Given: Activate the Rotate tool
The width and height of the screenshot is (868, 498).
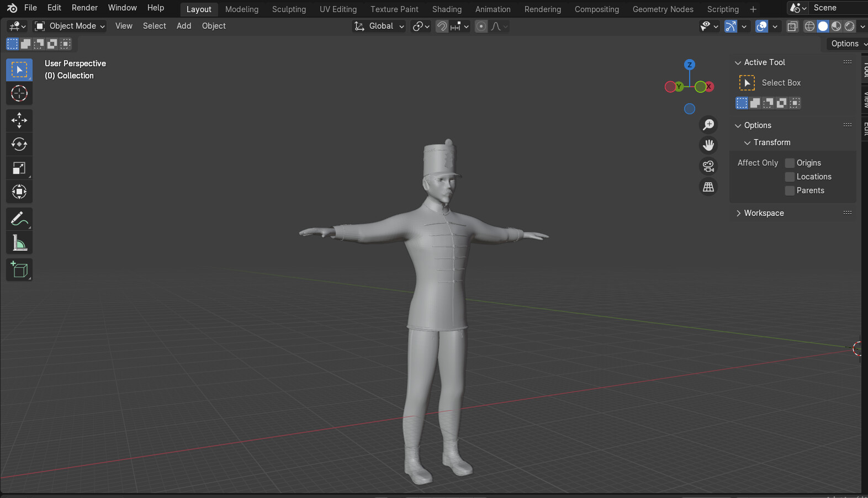Looking at the screenshot, I should click(19, 144).
